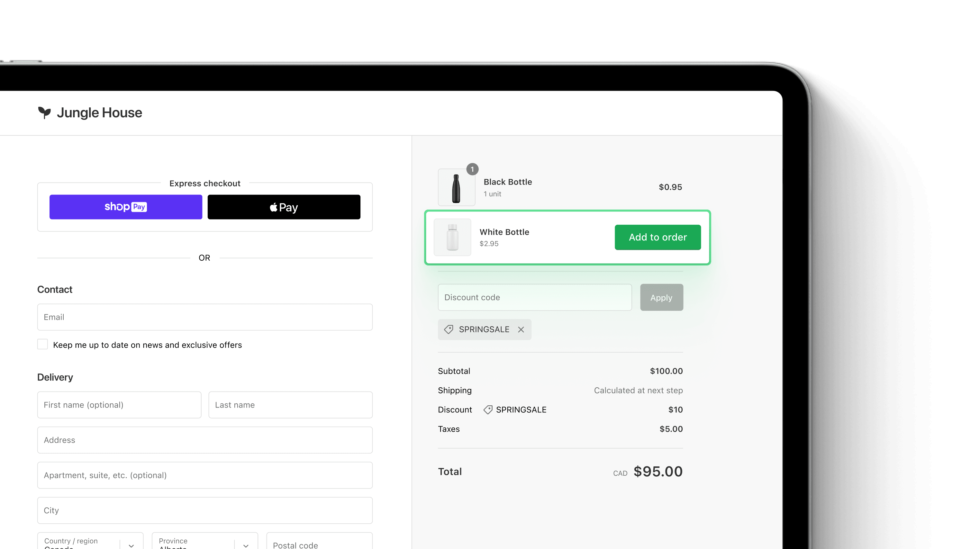Remove the SPRINGSALE discount code tag
Screen dimensions: 980x549
[521, 330]
